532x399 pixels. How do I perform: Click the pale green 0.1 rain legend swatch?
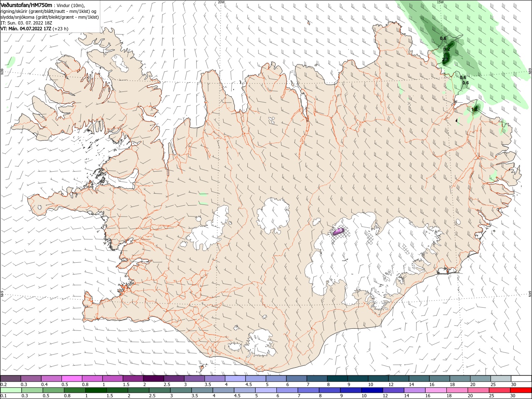click(x=10, y=390)
